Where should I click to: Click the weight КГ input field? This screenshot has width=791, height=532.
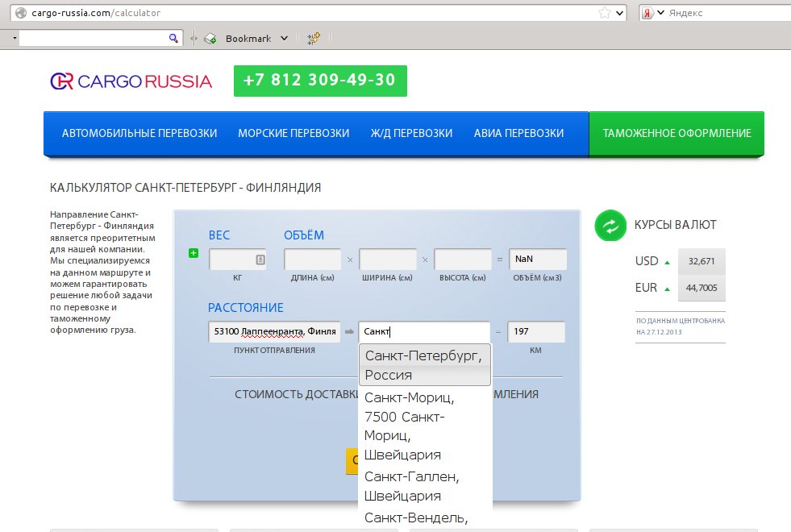(237, 260)
